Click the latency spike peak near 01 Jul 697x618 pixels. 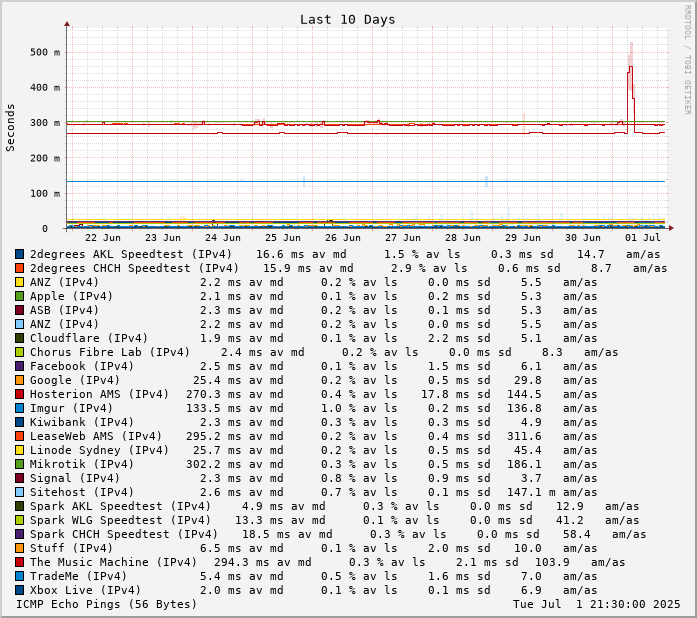pyautogui.click(x=630, y=67)
